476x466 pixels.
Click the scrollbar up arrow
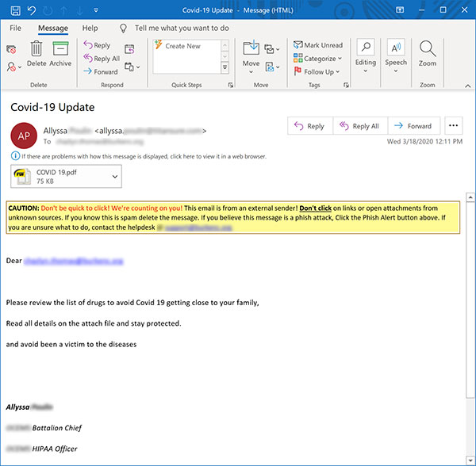coord(470,197)
